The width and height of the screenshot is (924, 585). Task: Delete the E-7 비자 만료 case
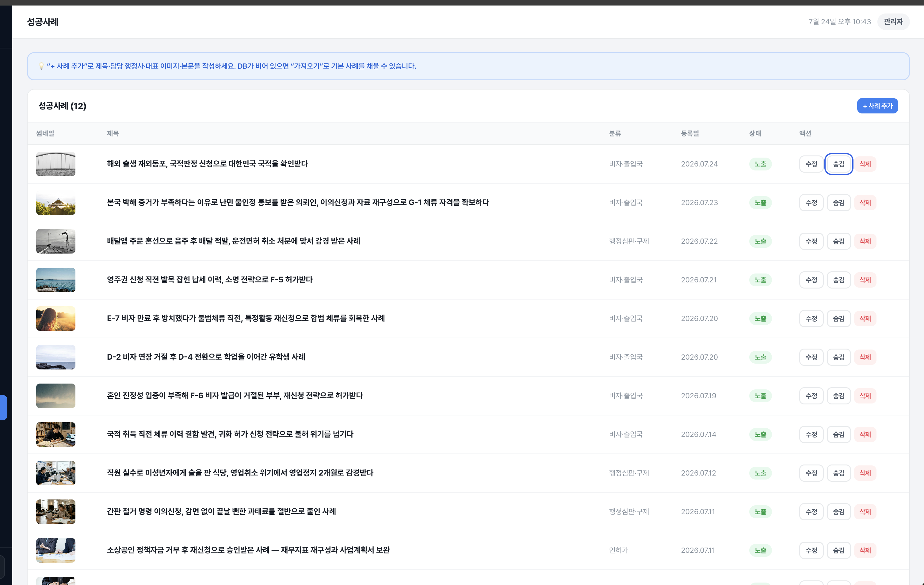coord(865,319)
